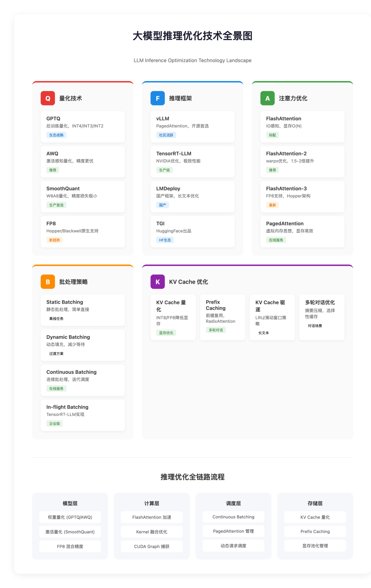Click the 最新 tag under FlashAttention-3
Screen dimensions: 371x588
(272, 205)
